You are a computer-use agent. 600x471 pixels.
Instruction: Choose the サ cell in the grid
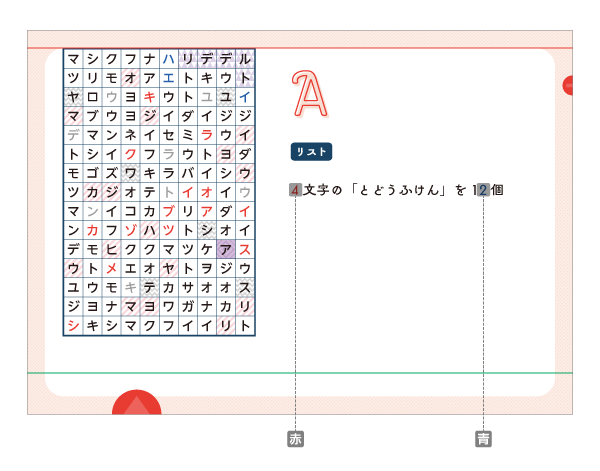pos(188,287)
